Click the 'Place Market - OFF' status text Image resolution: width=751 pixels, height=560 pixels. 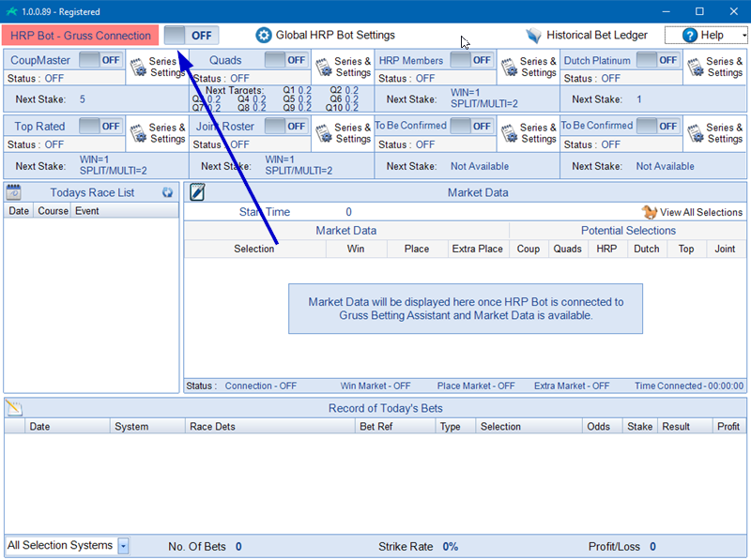[476, 386]
